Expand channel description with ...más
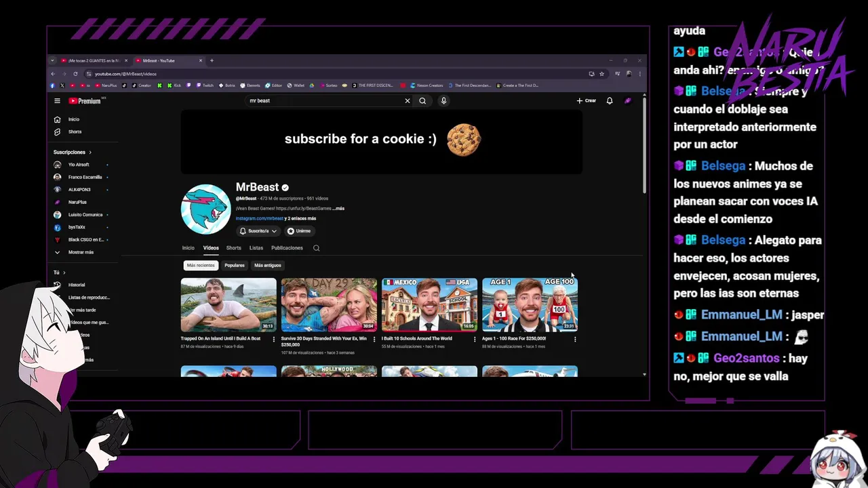The height and width of the screenshot is (488, 868). pos(339,209)
